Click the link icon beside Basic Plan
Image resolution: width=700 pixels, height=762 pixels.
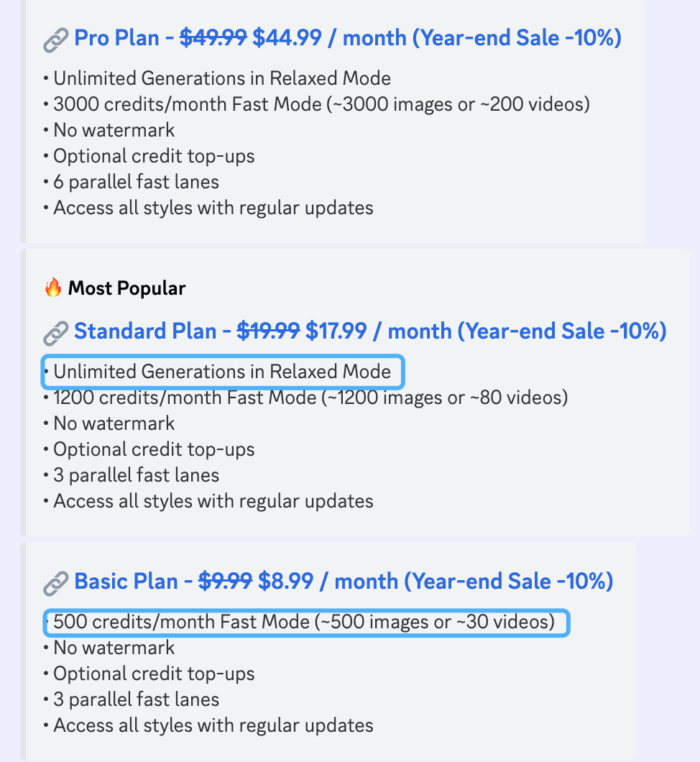(55, 583)
